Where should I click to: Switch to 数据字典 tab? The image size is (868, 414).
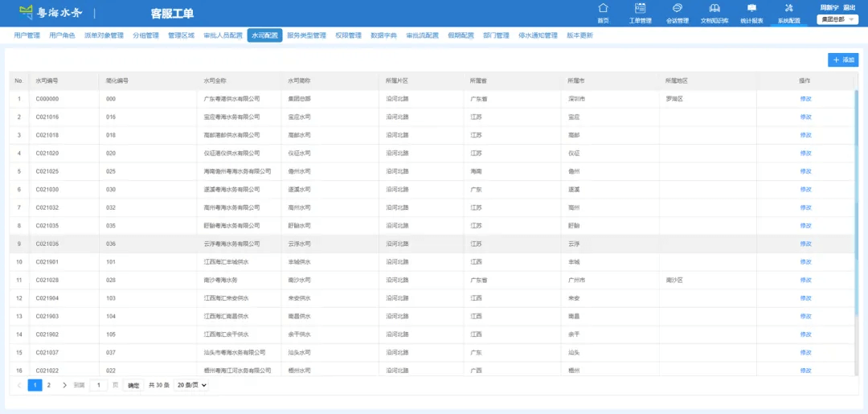point(384,35)
